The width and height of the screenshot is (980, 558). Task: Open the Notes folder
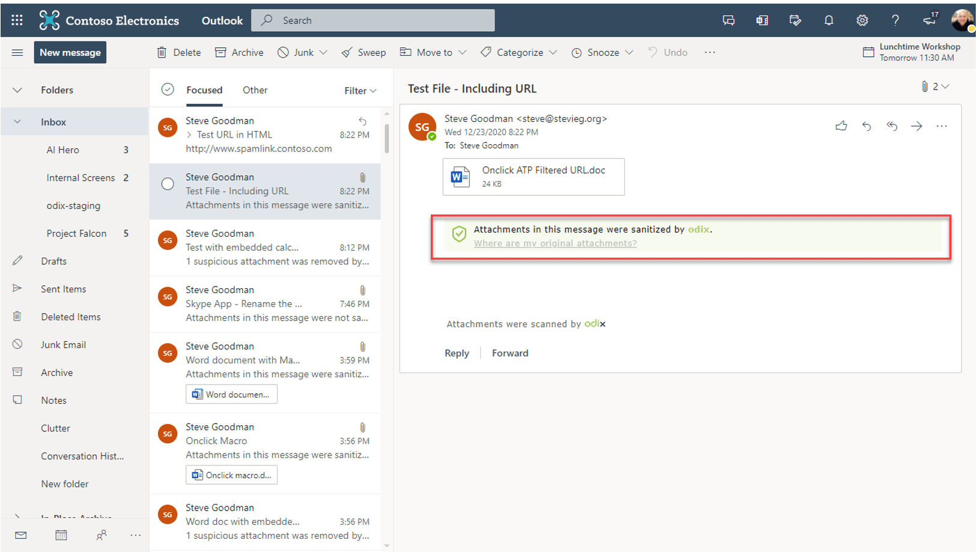point(75,401)
